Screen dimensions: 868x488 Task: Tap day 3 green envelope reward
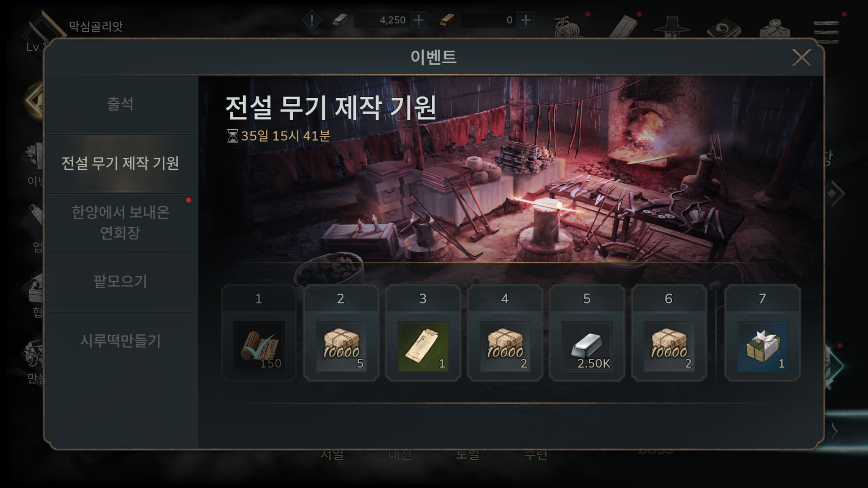pos(423,346)
